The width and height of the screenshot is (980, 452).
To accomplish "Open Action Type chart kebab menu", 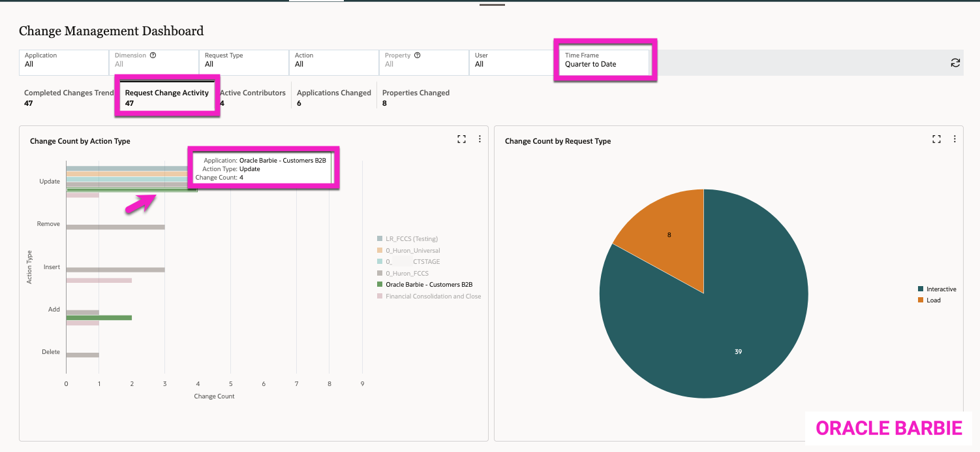I will click(480, 139).
